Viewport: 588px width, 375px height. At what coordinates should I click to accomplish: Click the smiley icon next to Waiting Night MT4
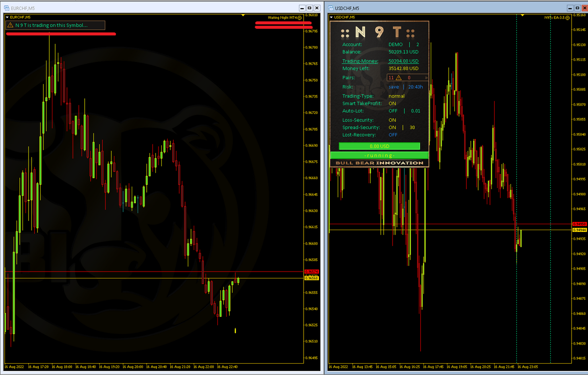(x=299, y=18)
